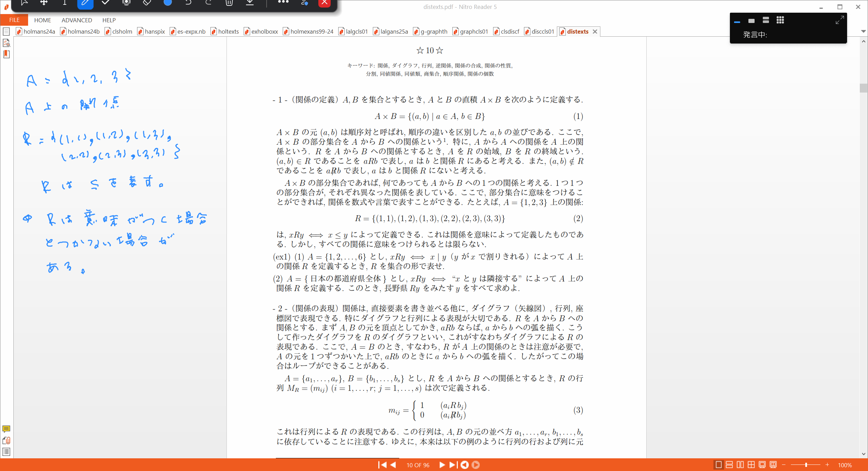Select the eraser annotation tool
This screenshot has height=471, width=868.
tap(147, 3)
